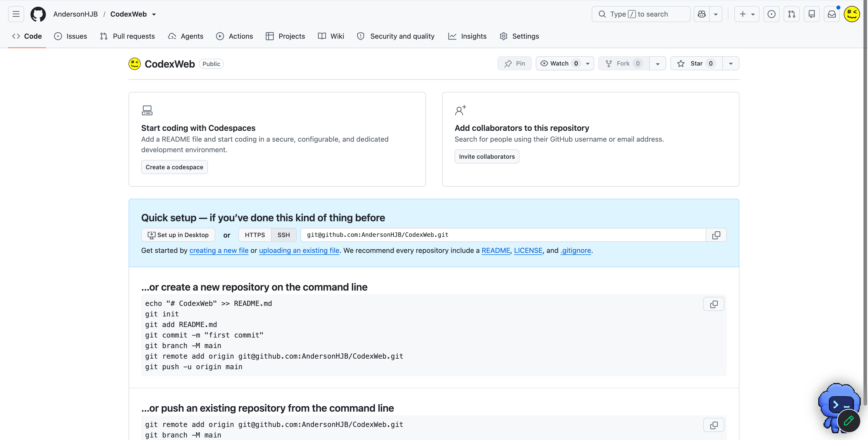Open repository Settings tab

click(x=519, y=36)
